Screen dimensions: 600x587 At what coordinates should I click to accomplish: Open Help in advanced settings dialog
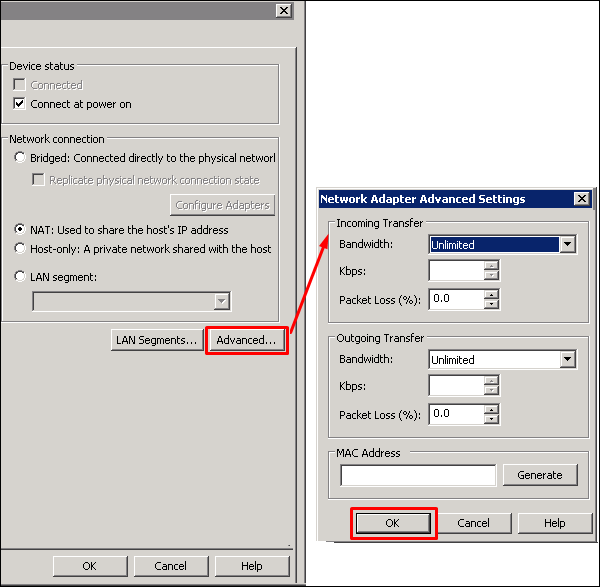554,523
